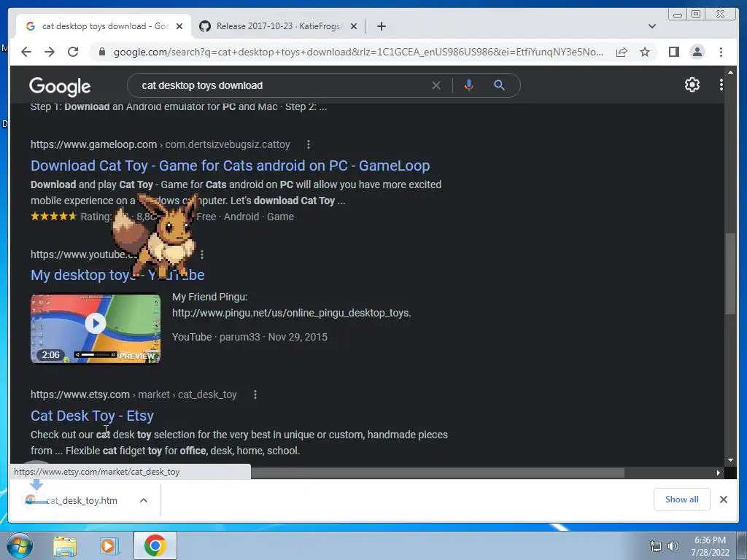Viewport: 747px width, 560px height.
Task: Open more options for the YouTube result
Action: (x=202, y=254)
